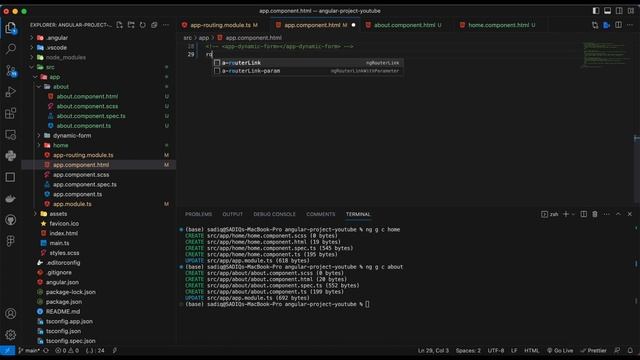Kill the terminal with trash icon
The image size is (640, 360).
click(595, 214)
